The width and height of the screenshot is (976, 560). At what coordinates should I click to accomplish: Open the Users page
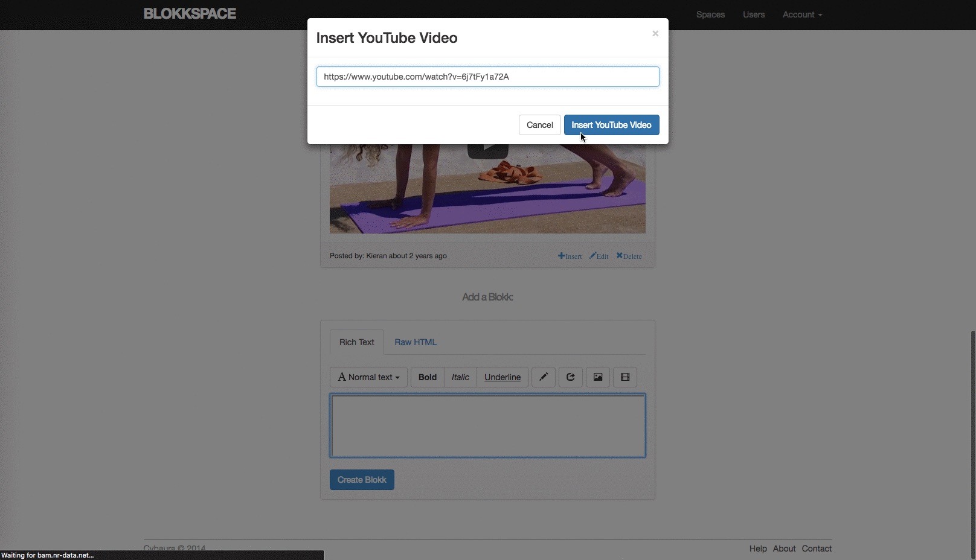click(754, 14)
